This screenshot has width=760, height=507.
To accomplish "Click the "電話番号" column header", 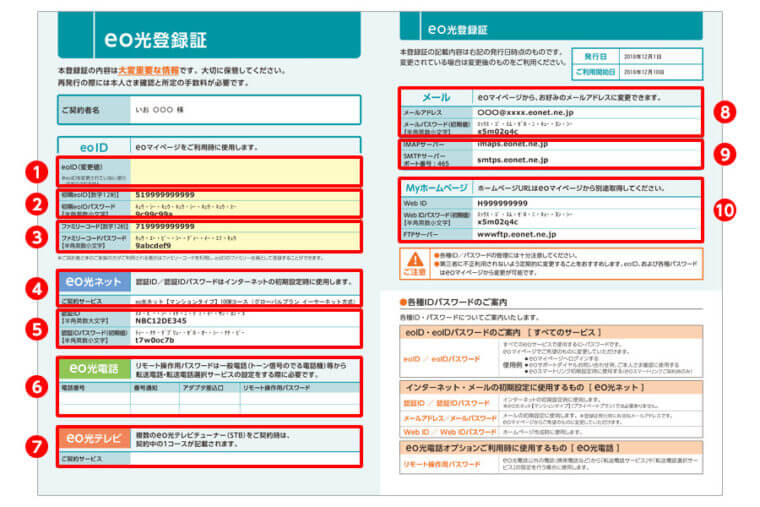I will tap(73, 388).
